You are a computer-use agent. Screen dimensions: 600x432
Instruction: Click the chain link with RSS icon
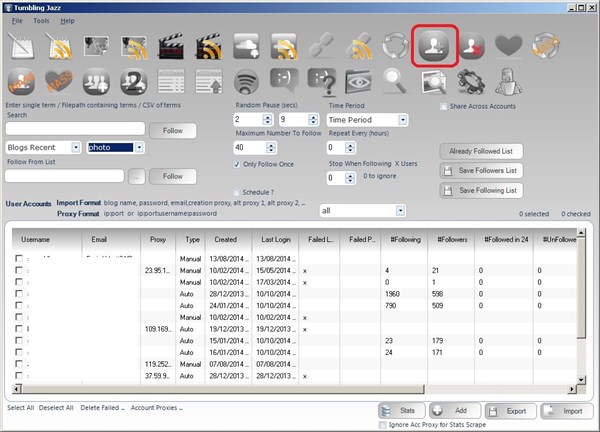point(359,47)
